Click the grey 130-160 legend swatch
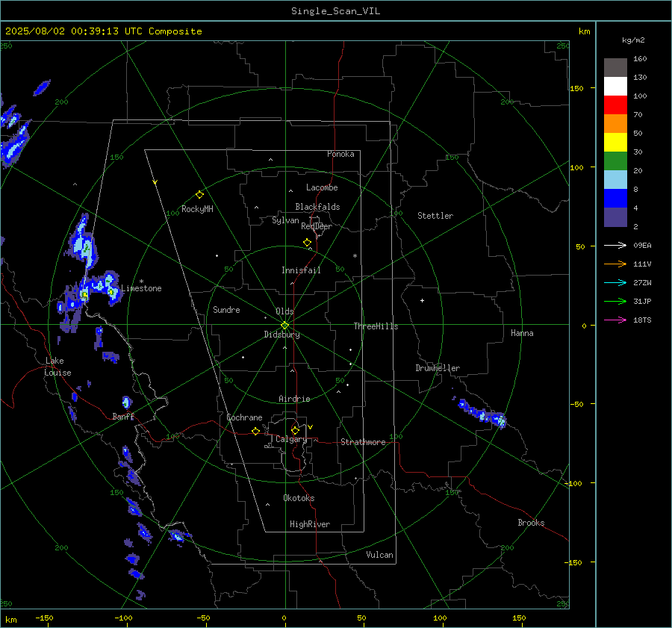The image size is (672, 628). point(615,68)
